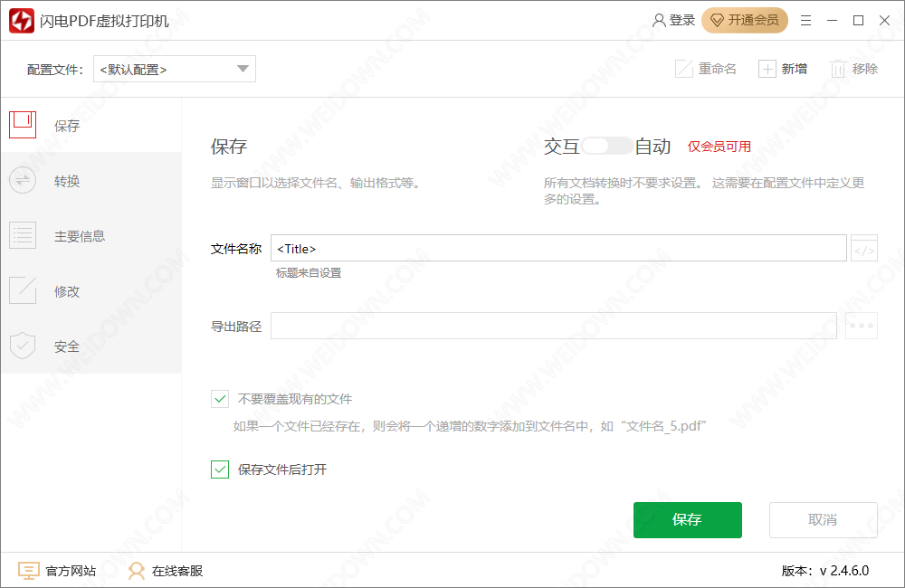Click the </> token insert button

(x=864, y=248)
